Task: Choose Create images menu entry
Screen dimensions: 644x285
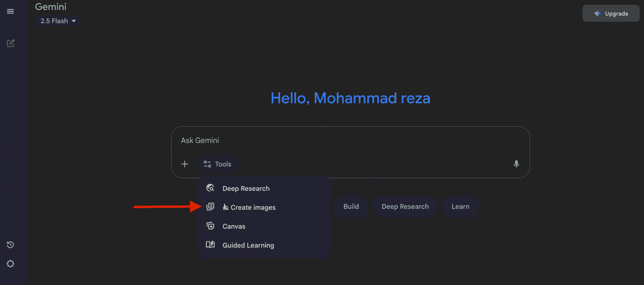Action: pos(253,207)
